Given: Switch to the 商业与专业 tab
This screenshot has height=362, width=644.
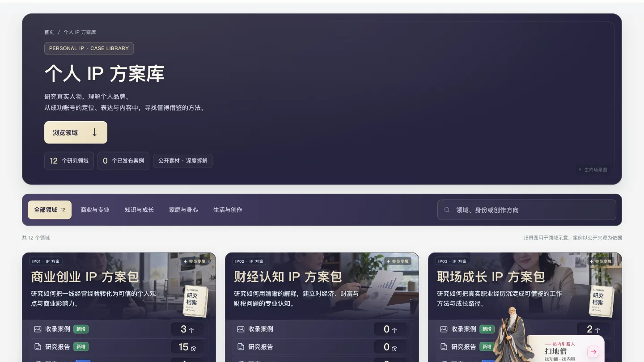Looking at the screenshot, I should tap(95, 210).
